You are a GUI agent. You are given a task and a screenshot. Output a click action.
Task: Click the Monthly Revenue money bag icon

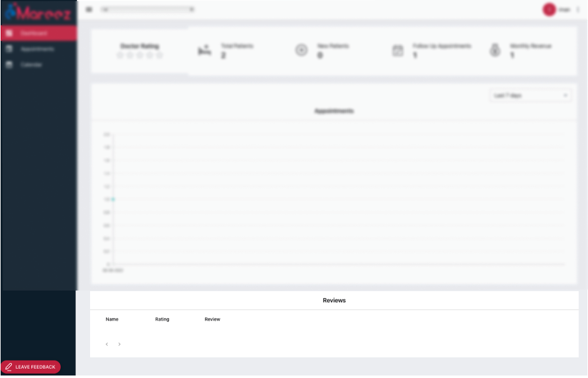coord(495,50)
